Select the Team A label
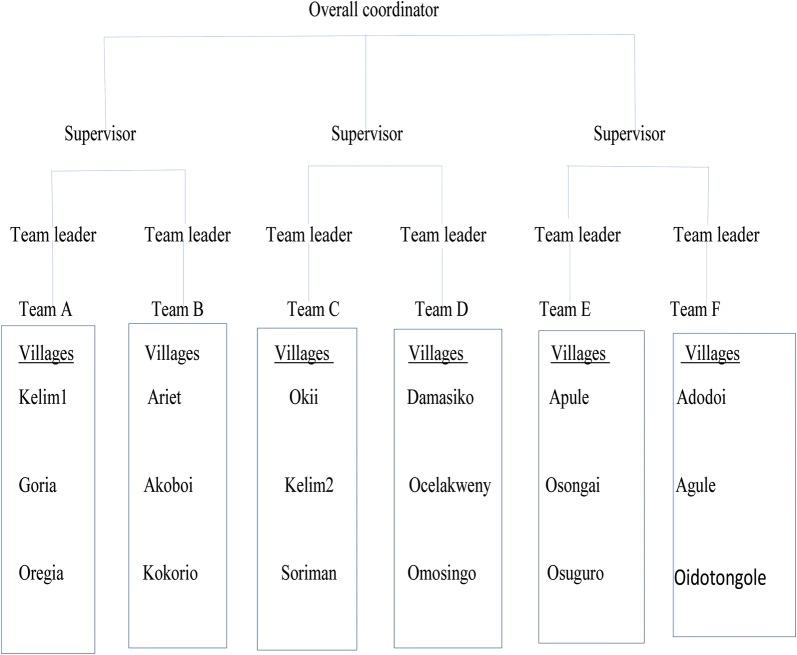This screenshot has height=655, width=797. click(45, 309)
